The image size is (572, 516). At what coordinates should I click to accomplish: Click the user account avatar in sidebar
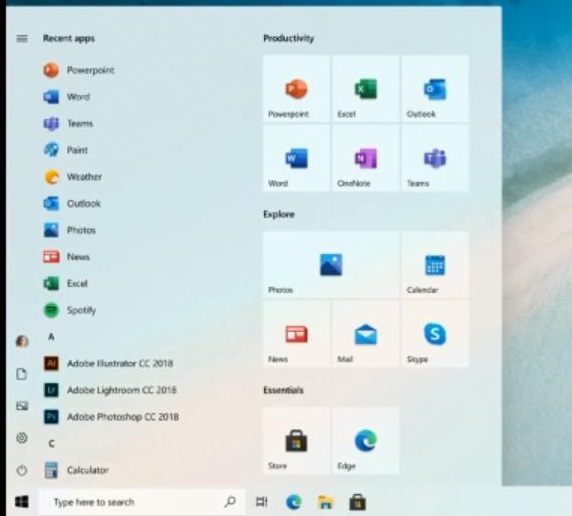pyautogui.click(x=22, y=342)
